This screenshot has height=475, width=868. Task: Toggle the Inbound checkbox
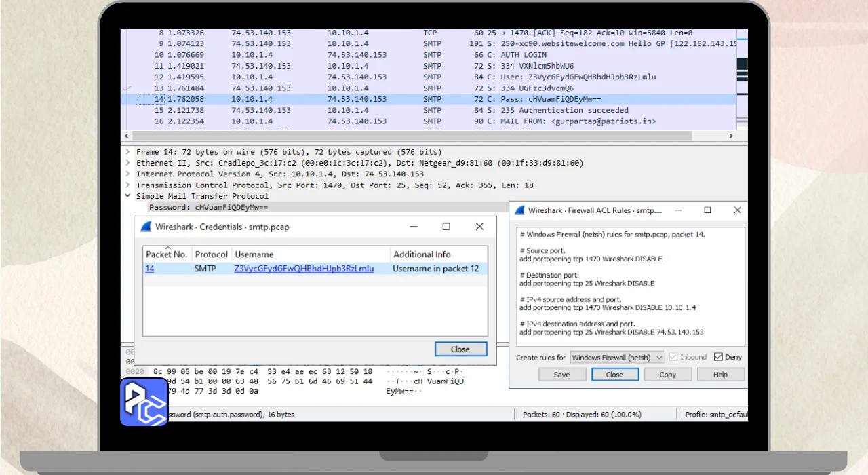point(673,357)
